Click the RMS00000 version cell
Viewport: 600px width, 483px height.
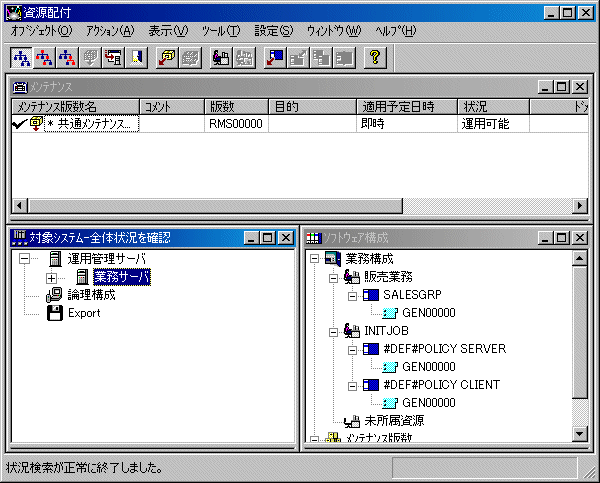pos(236,124)
